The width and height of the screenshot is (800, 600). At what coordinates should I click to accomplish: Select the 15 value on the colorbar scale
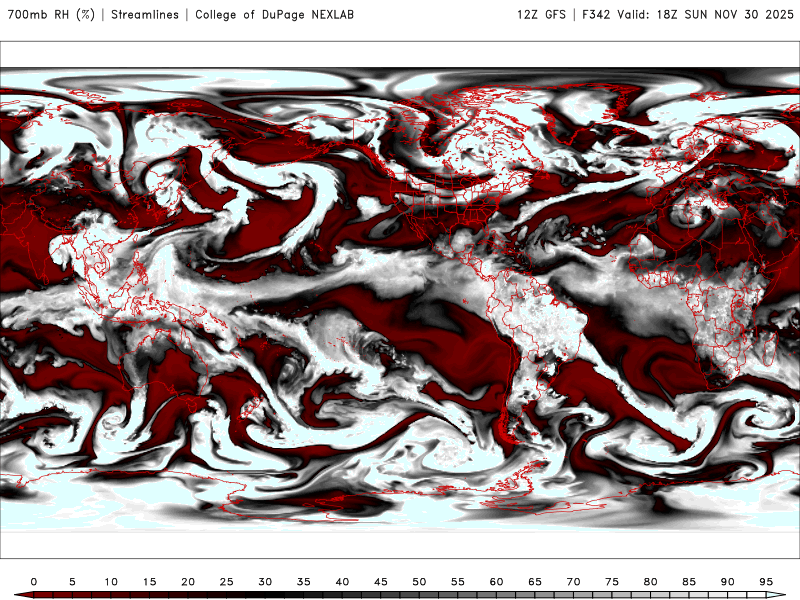tap(149, 582)
